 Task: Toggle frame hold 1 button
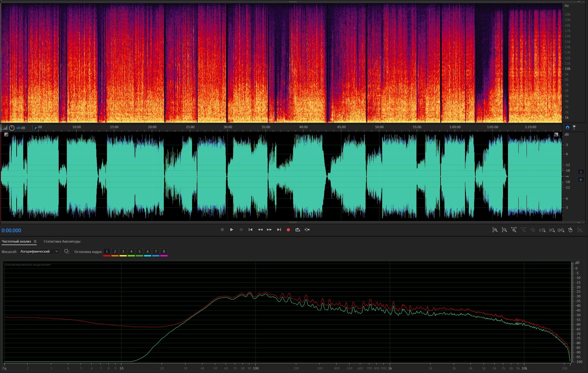107,251
